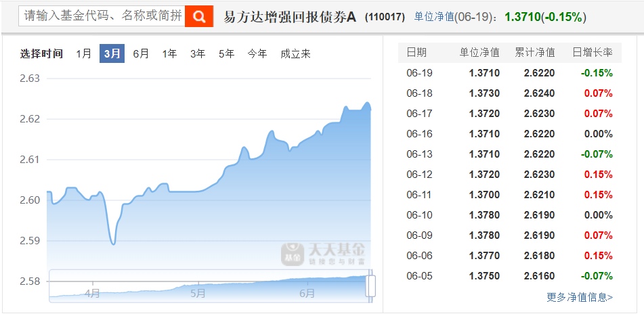
Task: Focus the fund code search input field
Action: pyautogui.click(x=102, y=16)
